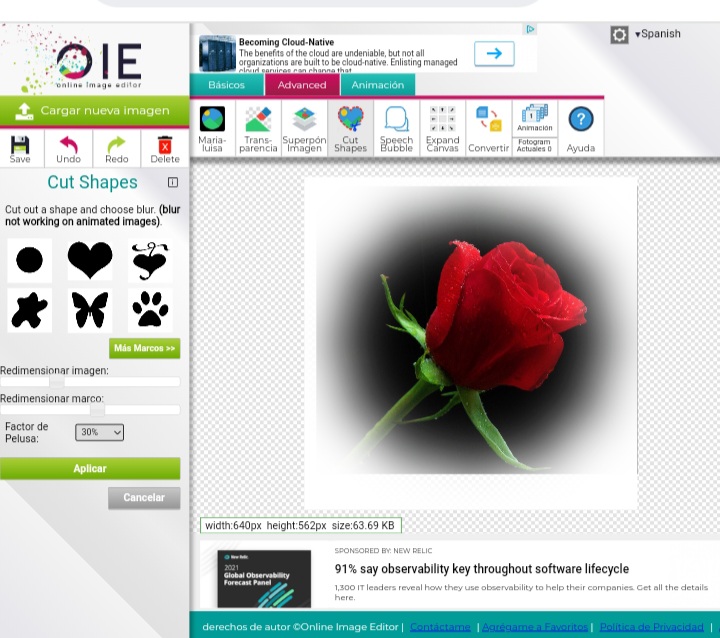Switch to the Básicos tab
The height and width of the screenshot is (638, 720).
[226, 85]
